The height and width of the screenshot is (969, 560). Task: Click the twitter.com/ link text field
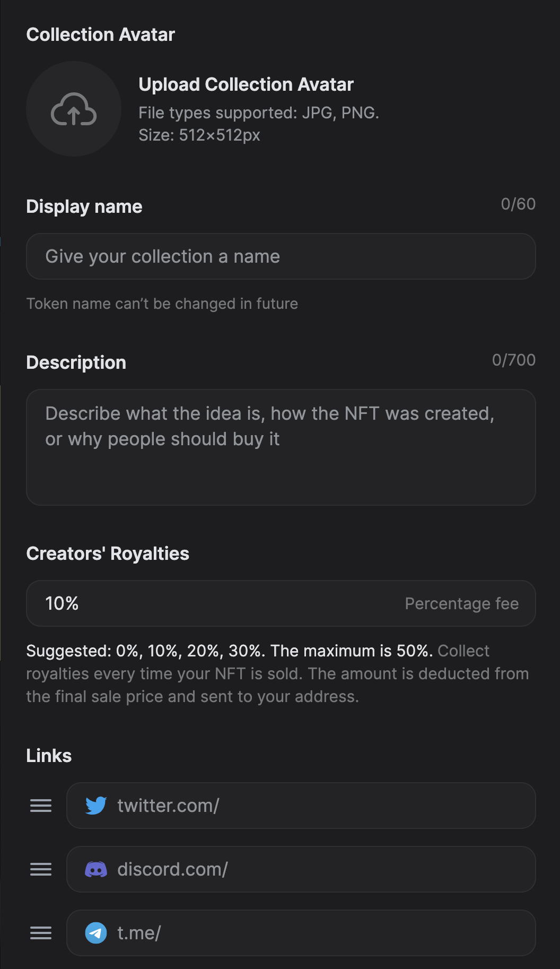tap(318, 806)
